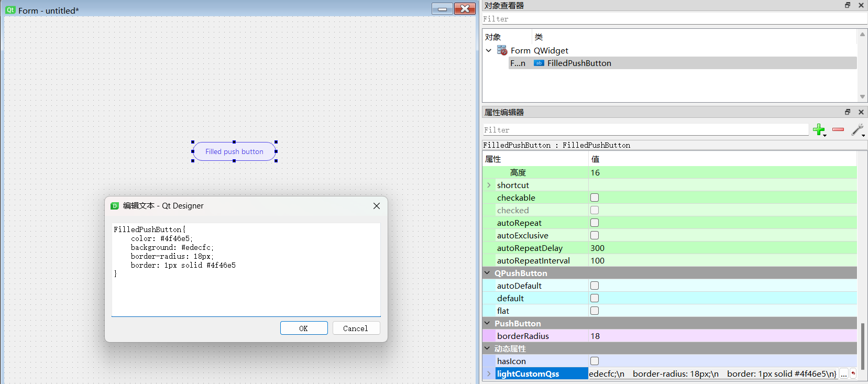
Task: Select the borderRadius property row
Action: 523,336
